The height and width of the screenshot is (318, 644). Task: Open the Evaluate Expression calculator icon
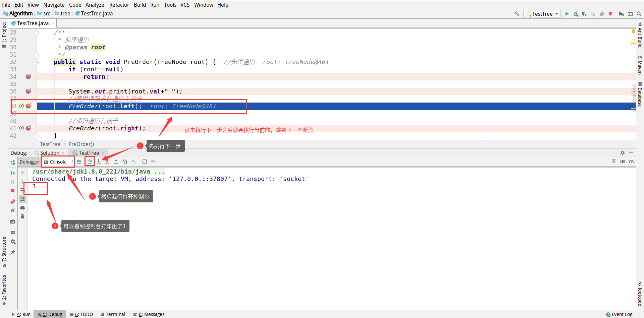click(145, 162)
